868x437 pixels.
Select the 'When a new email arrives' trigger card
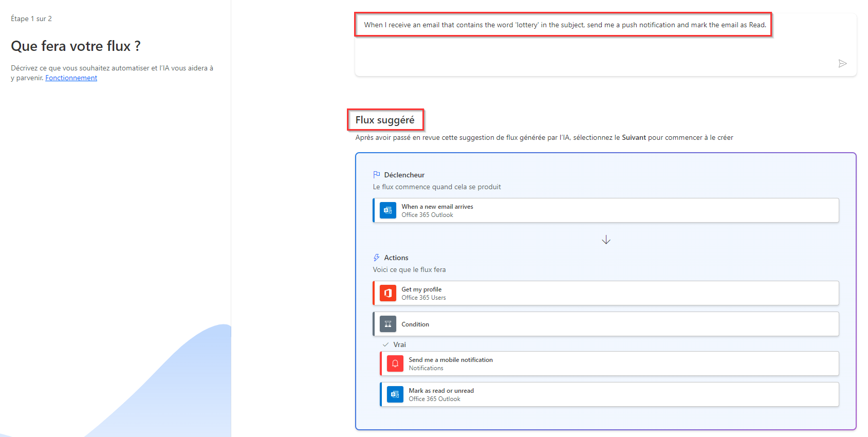[x=606, y=210]
